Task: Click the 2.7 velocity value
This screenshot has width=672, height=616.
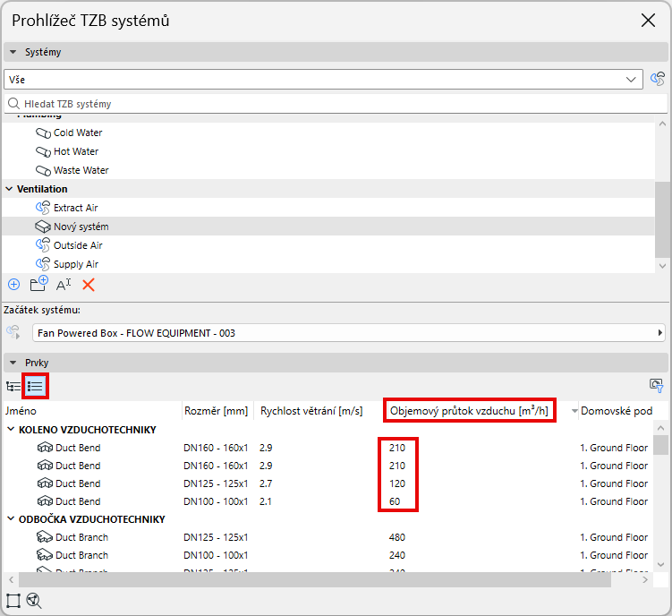Action: pos(266,483)
